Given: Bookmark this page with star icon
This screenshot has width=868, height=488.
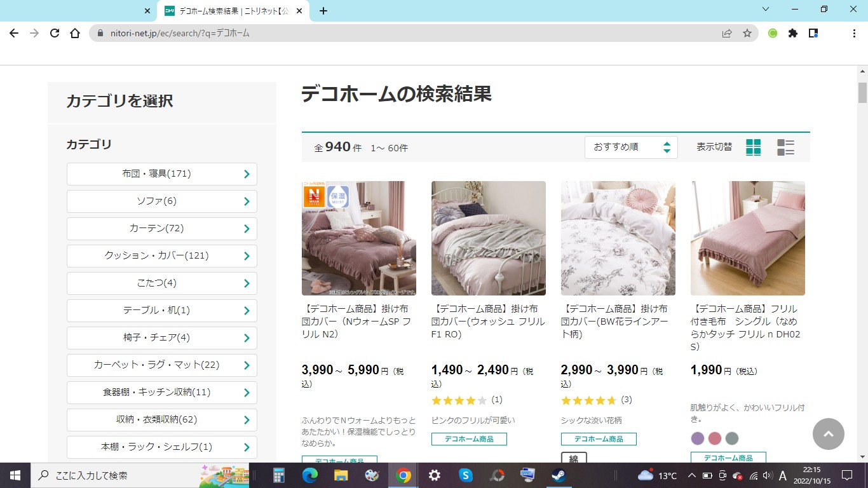Looking at the screenshot, I should [747, 33].
